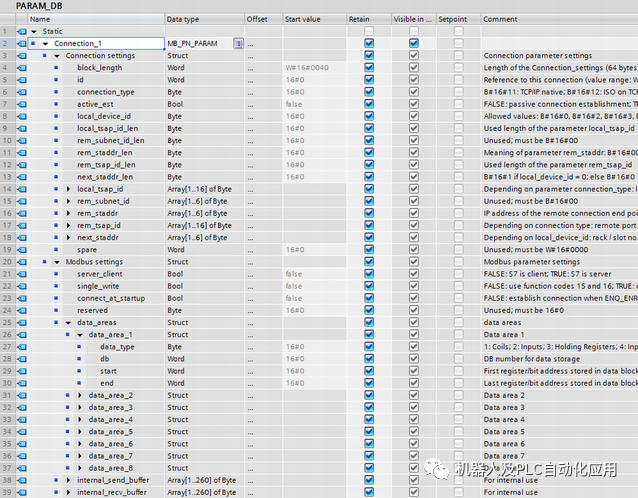Click the data type picker icon beside MB_PN_PARAM
This screenshot has height=498, width=638.
point(238,43)
